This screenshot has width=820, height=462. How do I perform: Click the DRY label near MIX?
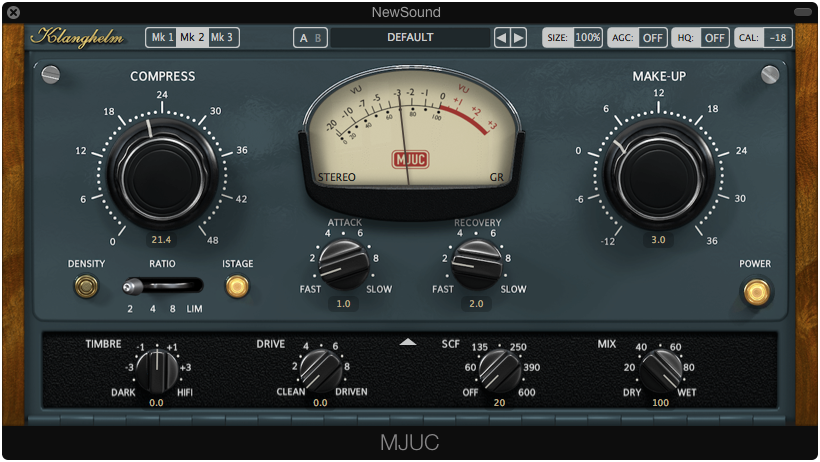pyautogui.click(x=632, y=392)
